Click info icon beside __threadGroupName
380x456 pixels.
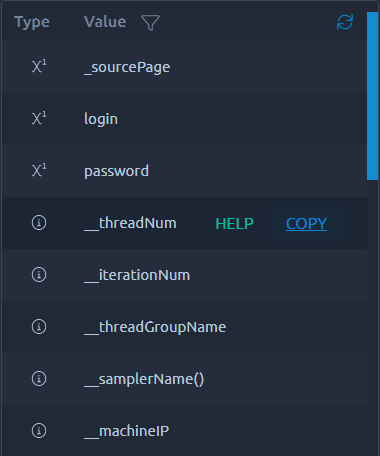coord(39,326)
